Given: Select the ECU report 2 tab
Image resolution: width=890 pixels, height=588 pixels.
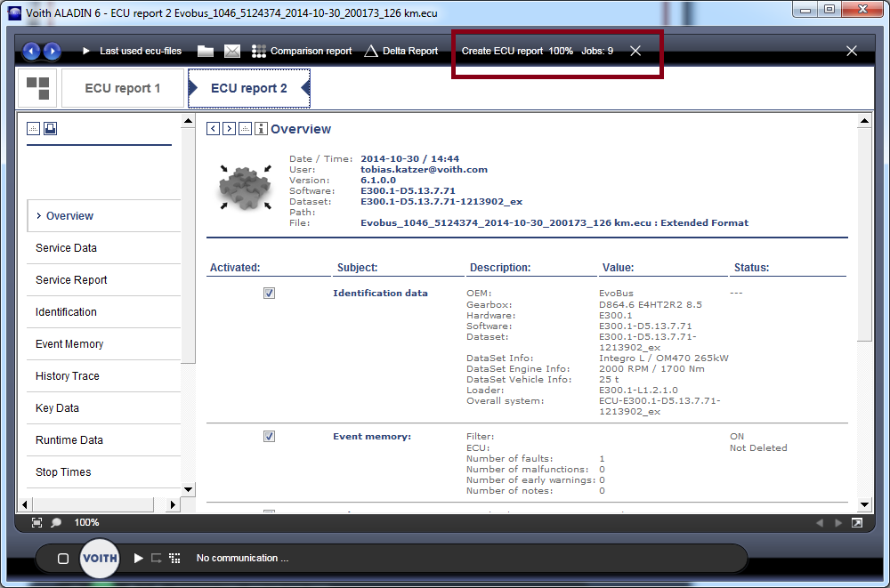Looking at the screenshot, I should (x=249, y=89).
